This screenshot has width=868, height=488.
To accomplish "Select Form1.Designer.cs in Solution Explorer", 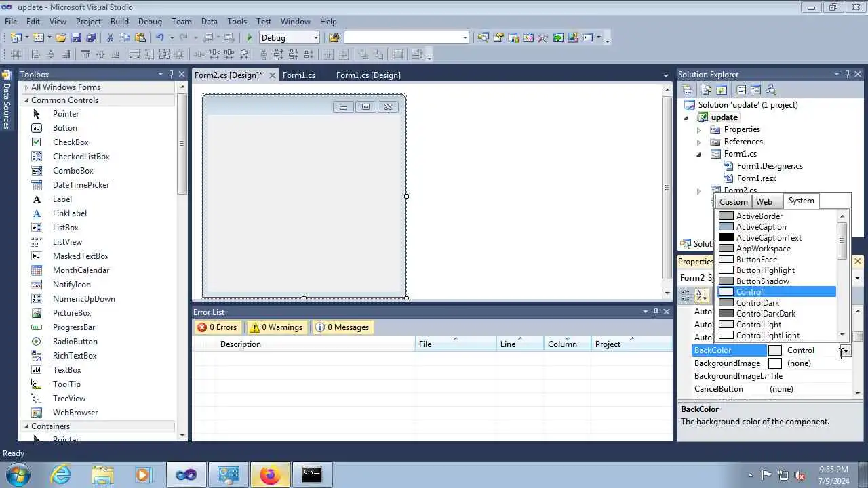I will (770, 166).
